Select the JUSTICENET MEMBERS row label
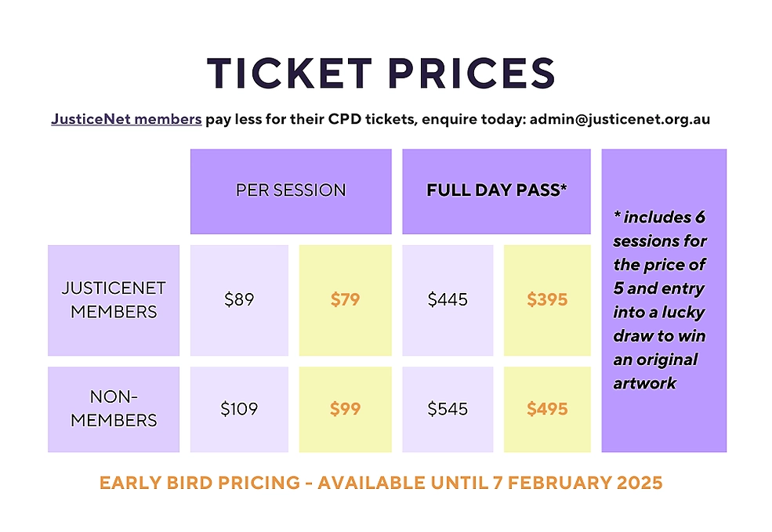 pos(114,300)
